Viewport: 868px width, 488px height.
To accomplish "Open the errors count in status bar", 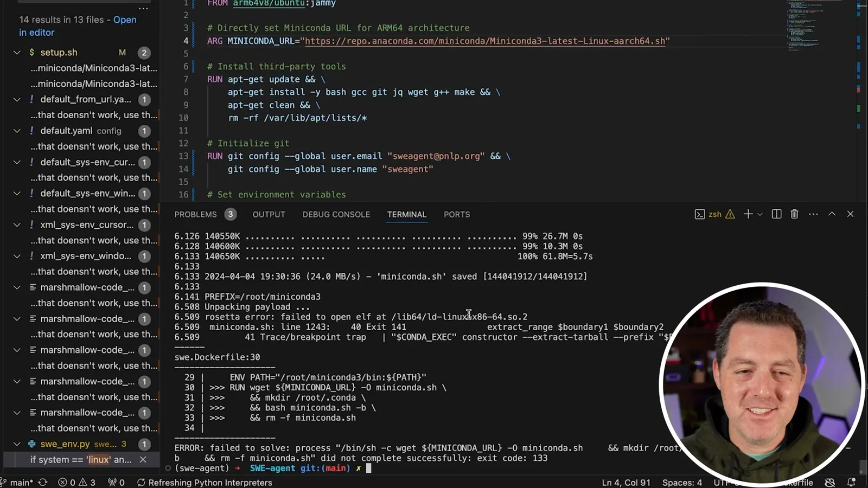I will (x=67, y=483).
